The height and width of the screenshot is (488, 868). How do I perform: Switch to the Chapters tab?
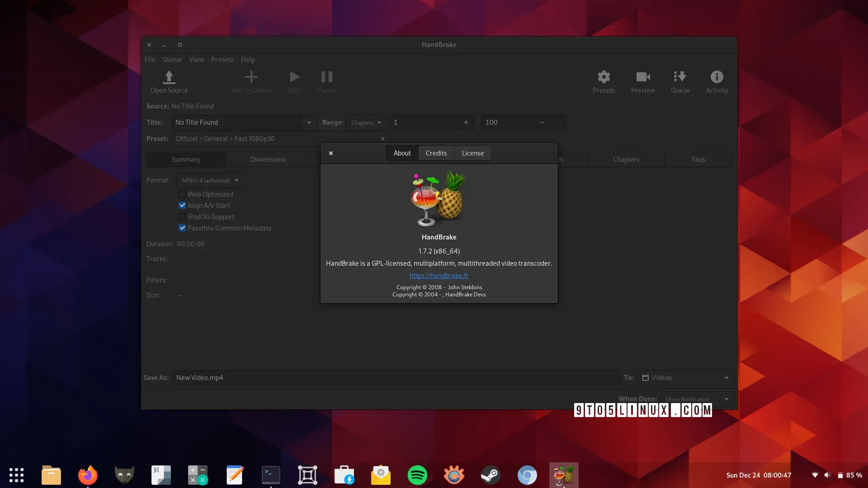tap(626, 160)
